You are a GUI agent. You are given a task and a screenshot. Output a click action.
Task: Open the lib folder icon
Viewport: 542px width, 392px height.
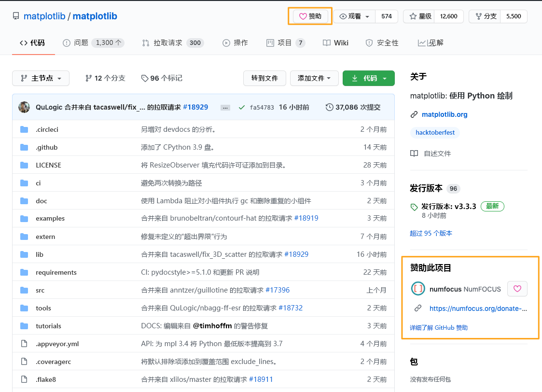coord(24,254)
